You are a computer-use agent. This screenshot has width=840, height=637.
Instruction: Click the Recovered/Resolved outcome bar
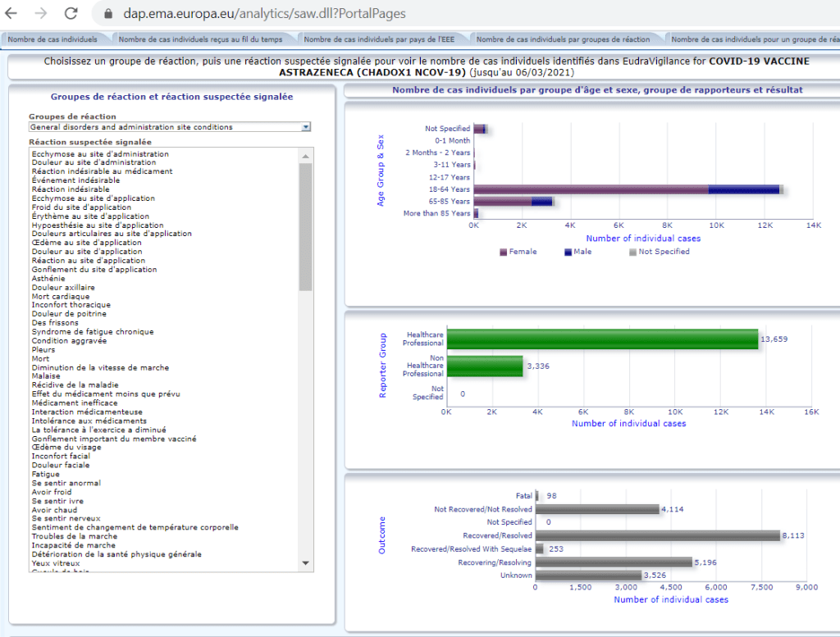click(657, 535)
